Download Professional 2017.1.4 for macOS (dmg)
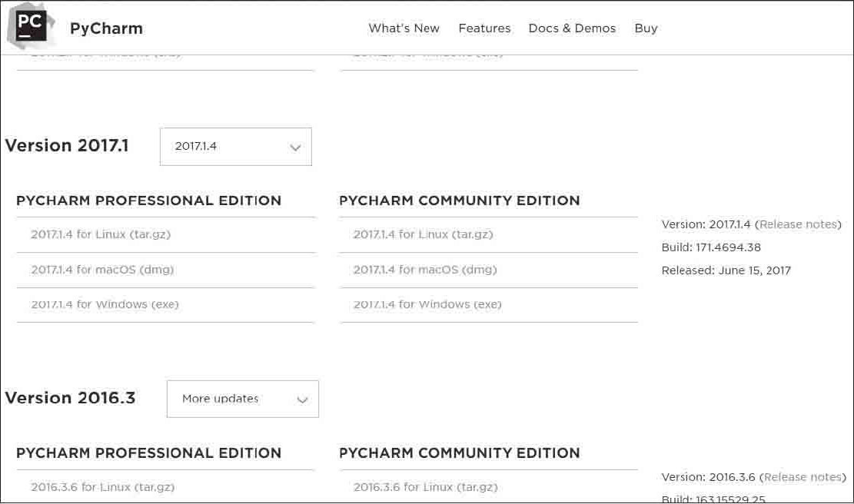Screen dimensions: 854x504 coord(102,270)
